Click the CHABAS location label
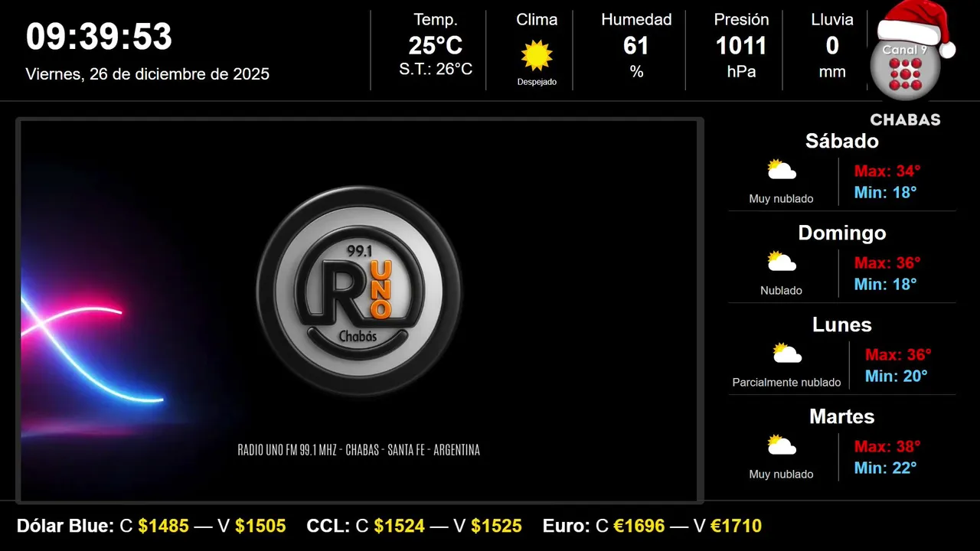980x551 pixels. pos(905,120)
